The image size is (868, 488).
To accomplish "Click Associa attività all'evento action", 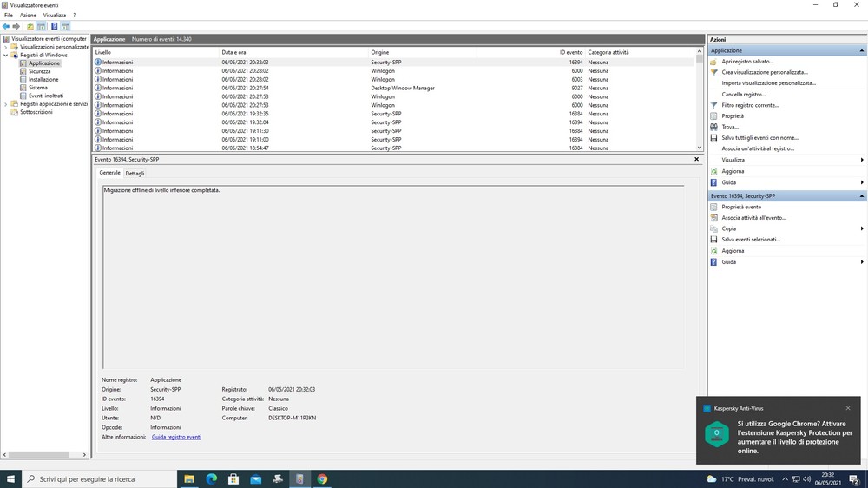I will (x=753, y=218).
